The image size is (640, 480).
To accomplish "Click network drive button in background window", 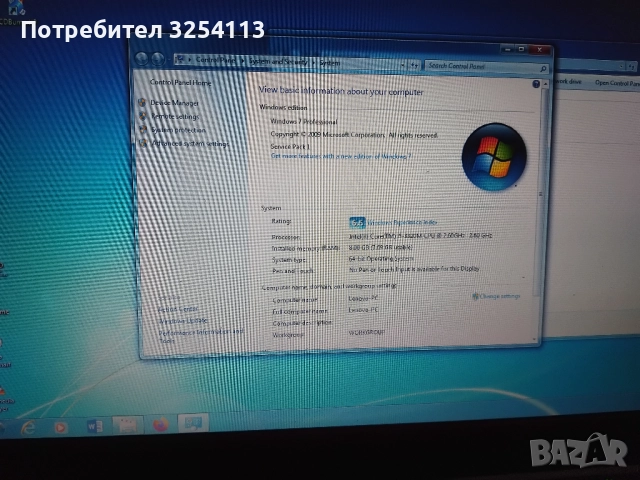I will point(568,81).
